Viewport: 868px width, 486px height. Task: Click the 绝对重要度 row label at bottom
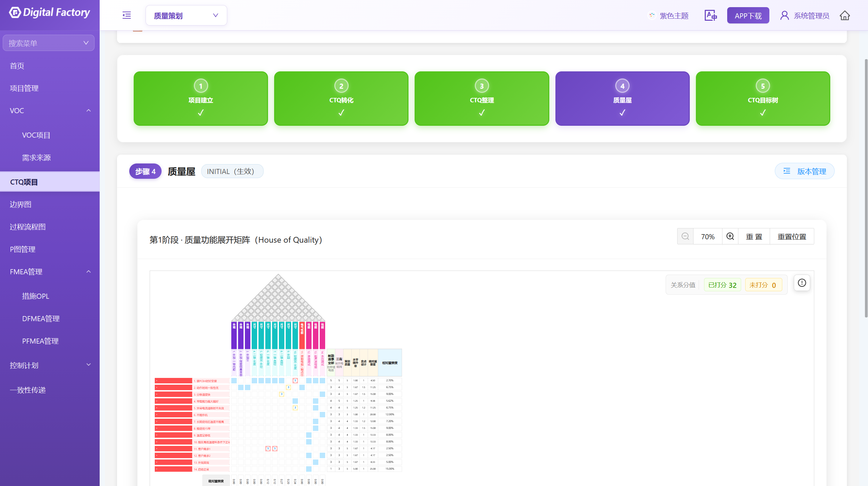(216, 481)
